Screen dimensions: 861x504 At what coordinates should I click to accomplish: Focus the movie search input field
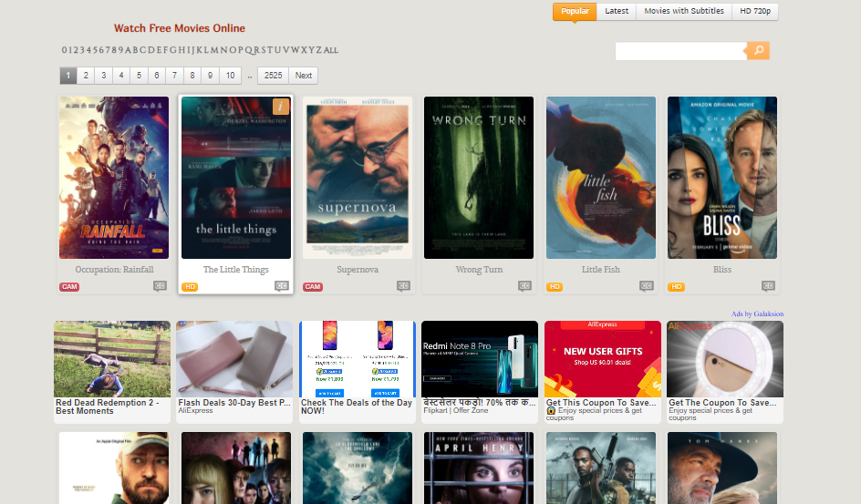[x=681, y=51]
